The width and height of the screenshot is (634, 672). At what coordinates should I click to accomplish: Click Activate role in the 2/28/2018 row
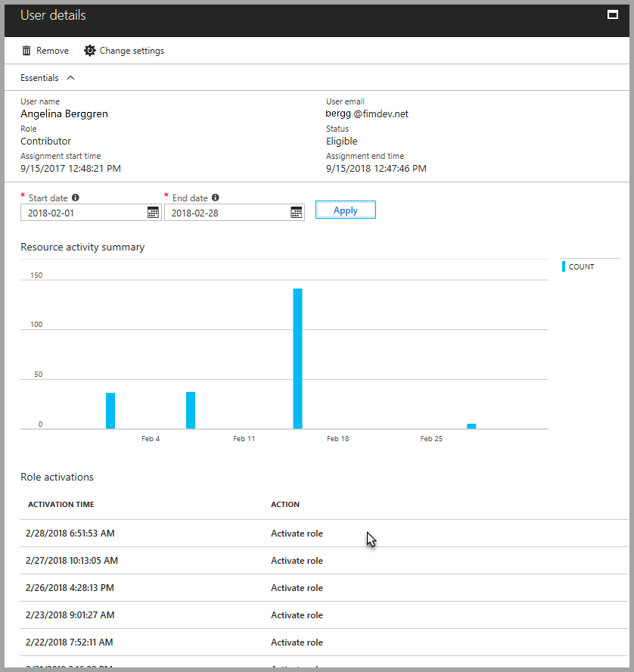[297, 534]
